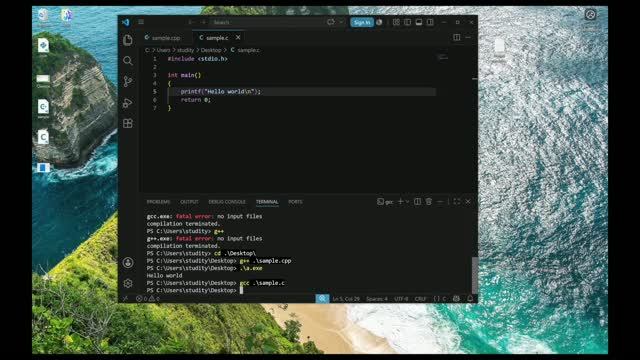640x360 pixels.
Task: Select the TERMINAL panel tab
Action: pyautogui.click(x=267, y=202)
